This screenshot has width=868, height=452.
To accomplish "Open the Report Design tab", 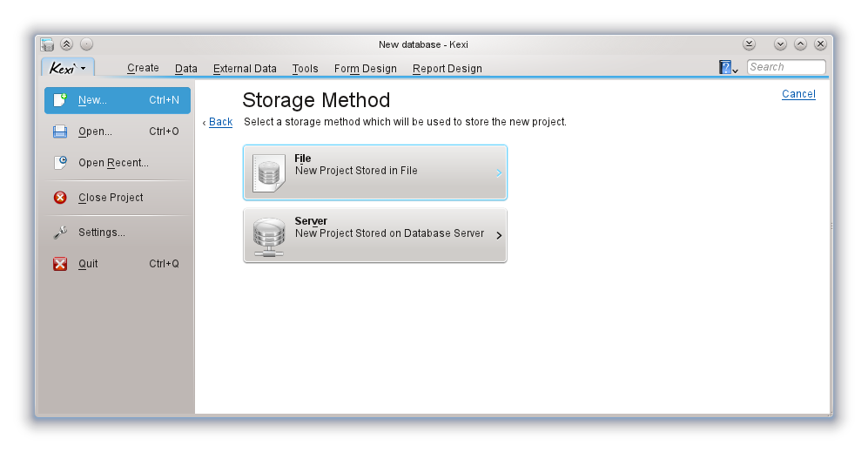I will [x=447, y=69].
